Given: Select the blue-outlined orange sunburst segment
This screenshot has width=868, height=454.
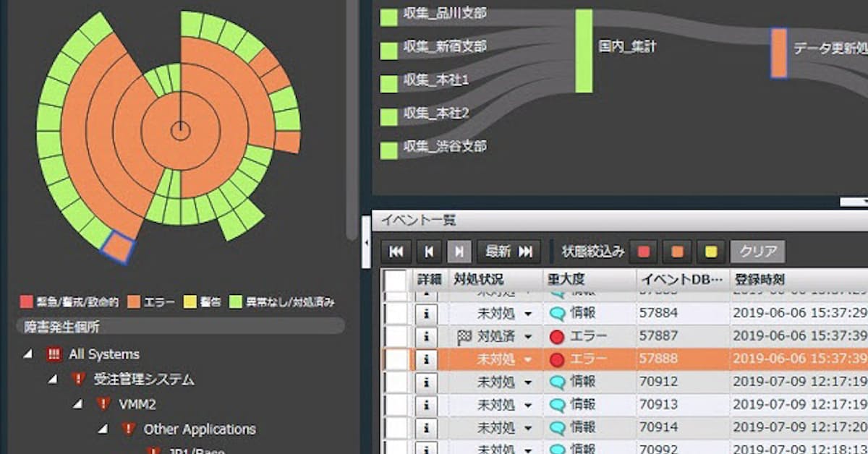Looking at the screenshot, I should coord(118,247).
